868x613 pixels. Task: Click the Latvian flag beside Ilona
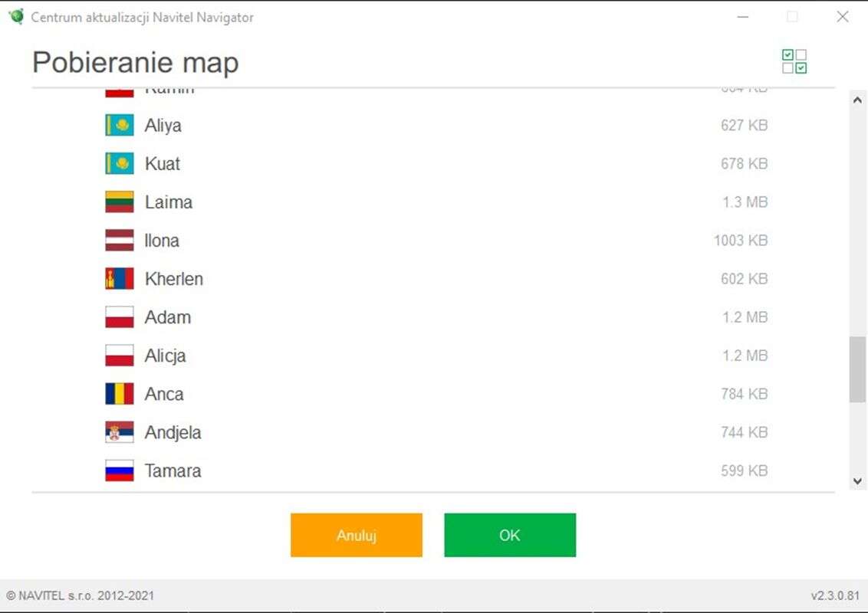[x=119, y=241]
